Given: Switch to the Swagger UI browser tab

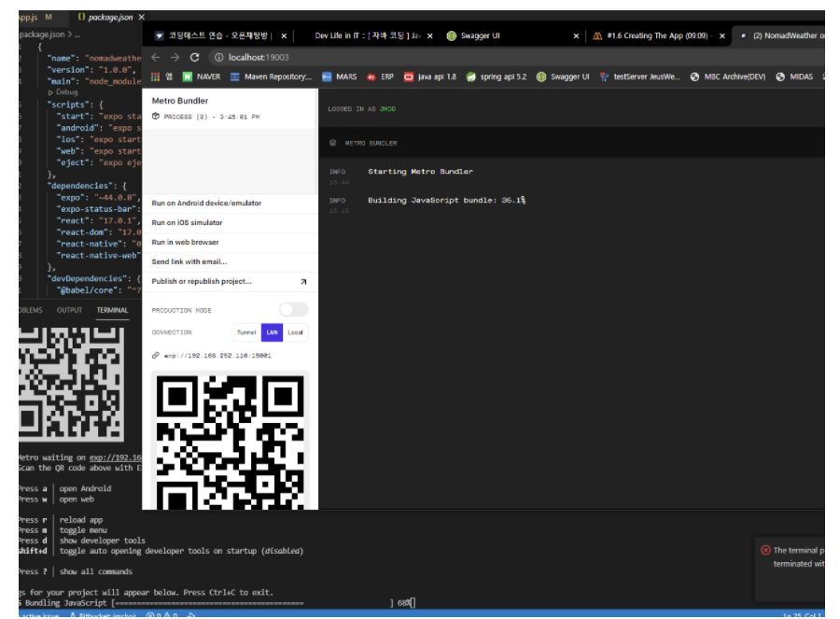Looking at the screenshot, I should tap(480, 35).
